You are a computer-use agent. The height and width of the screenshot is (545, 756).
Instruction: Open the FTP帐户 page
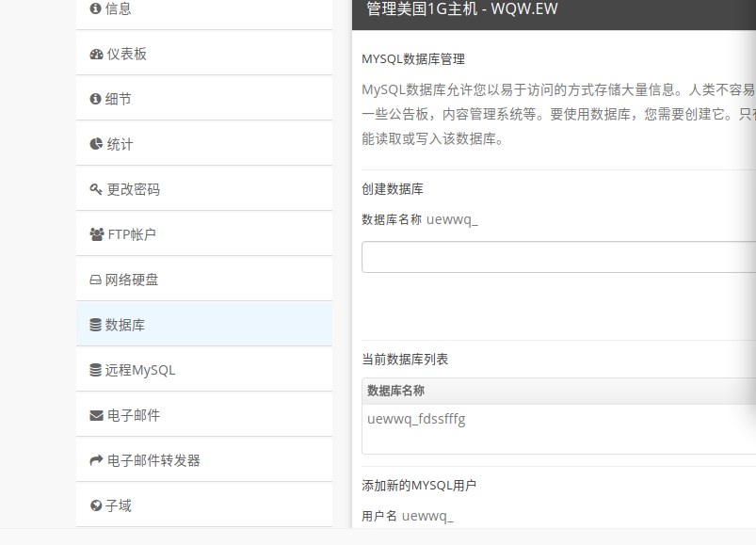(x=204, y=234)
